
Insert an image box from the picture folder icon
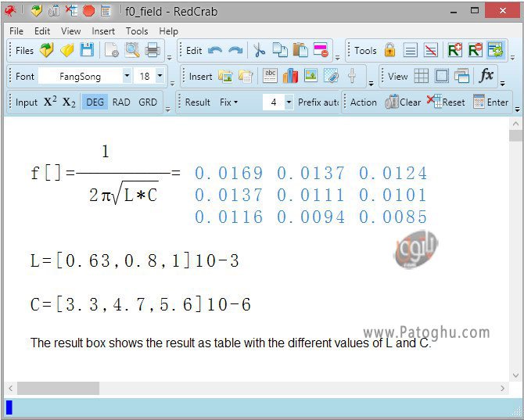(x=225, y=76)
